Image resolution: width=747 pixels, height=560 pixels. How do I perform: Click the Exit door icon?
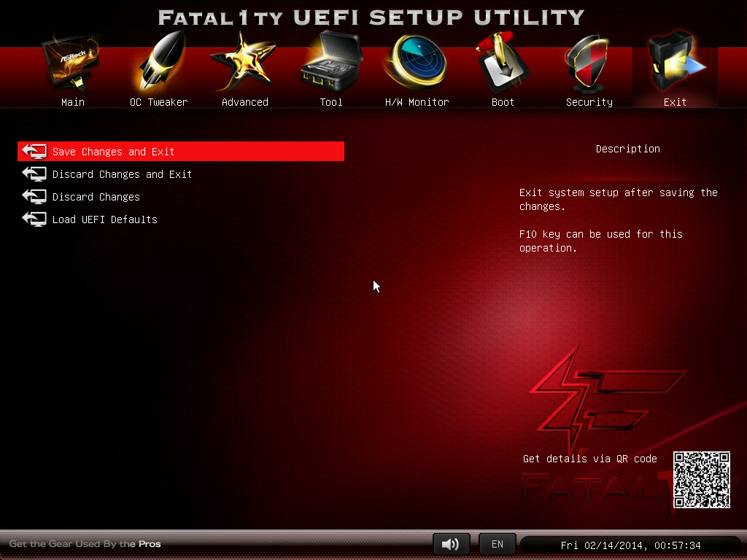click(676, 64)
